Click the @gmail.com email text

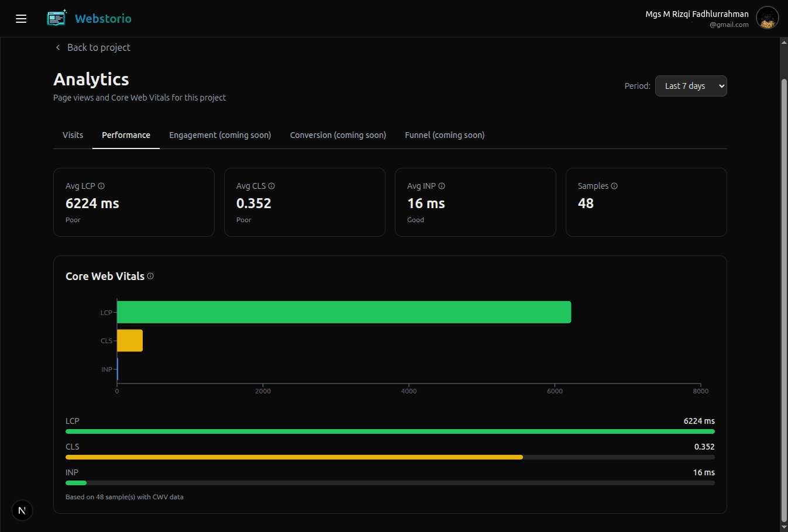tap(729, 25)
